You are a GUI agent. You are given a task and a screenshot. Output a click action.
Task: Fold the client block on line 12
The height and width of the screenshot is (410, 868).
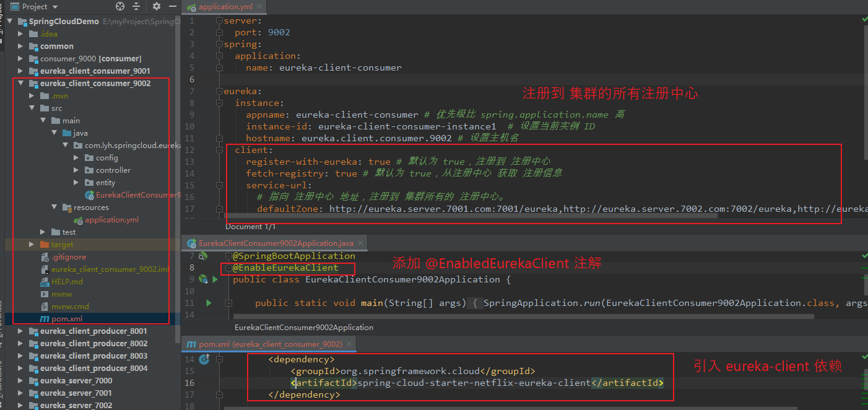click(219, 150)
